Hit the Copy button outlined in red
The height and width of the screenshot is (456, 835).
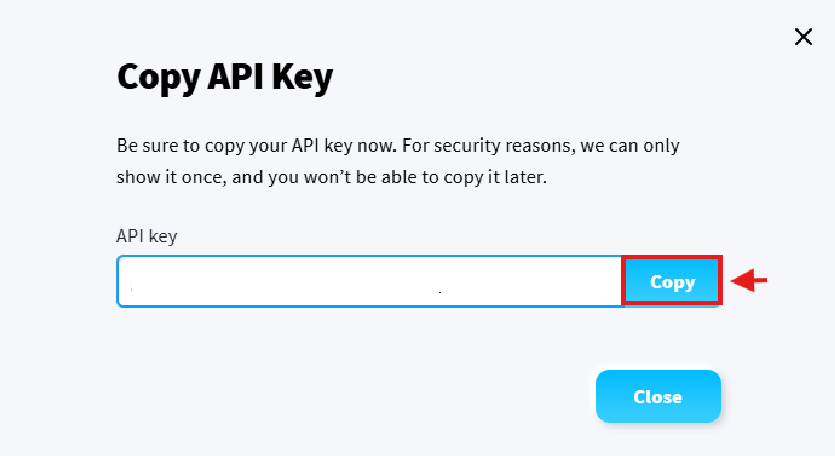click(x=672, y=282)
